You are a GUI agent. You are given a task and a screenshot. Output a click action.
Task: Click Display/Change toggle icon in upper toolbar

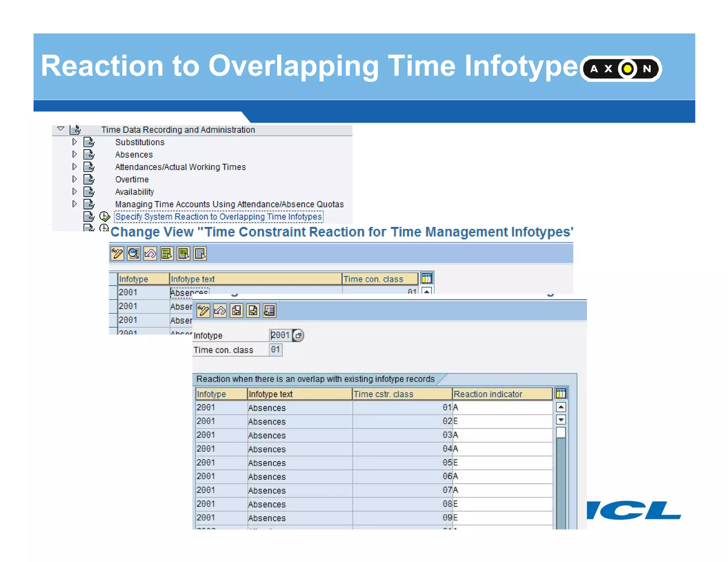coord(117,254)
